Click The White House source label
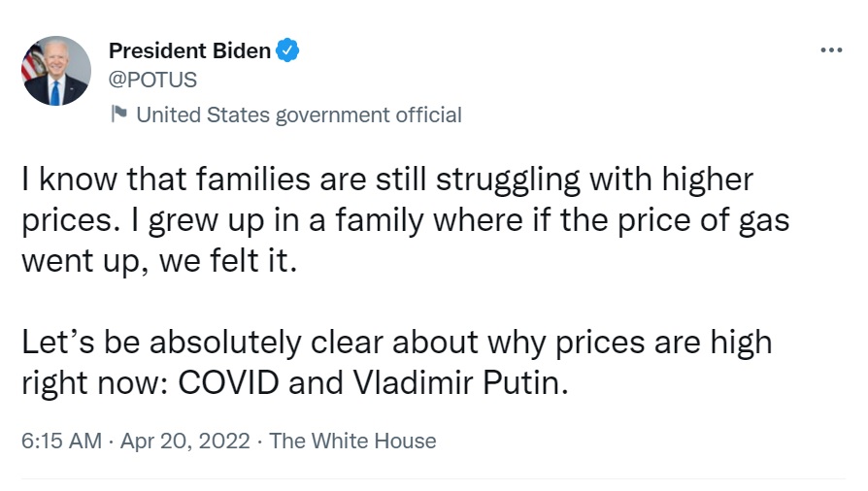 click(352, 441)
